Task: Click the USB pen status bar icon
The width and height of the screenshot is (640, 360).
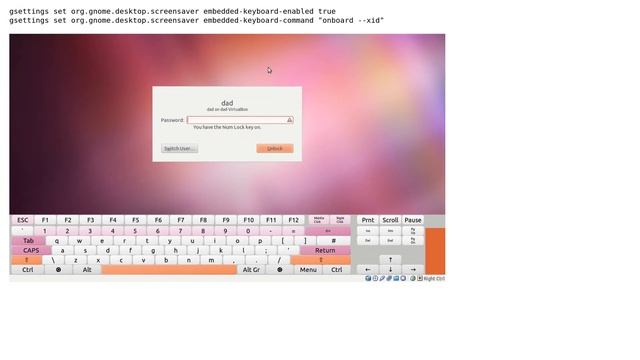Action: tap(382, 278)
